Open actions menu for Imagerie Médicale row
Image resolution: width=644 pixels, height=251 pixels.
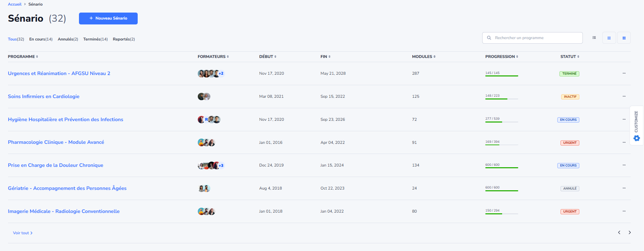coord(624,211)
